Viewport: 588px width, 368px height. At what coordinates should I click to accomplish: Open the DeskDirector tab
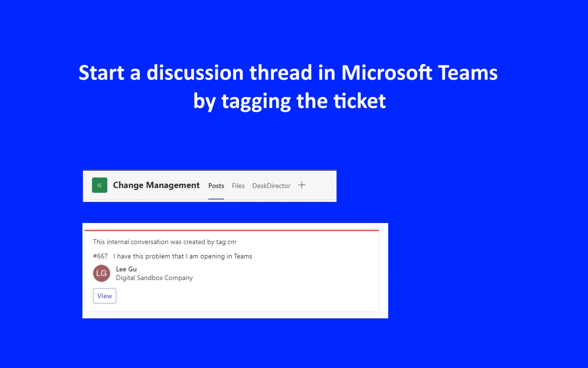(271, 186)
